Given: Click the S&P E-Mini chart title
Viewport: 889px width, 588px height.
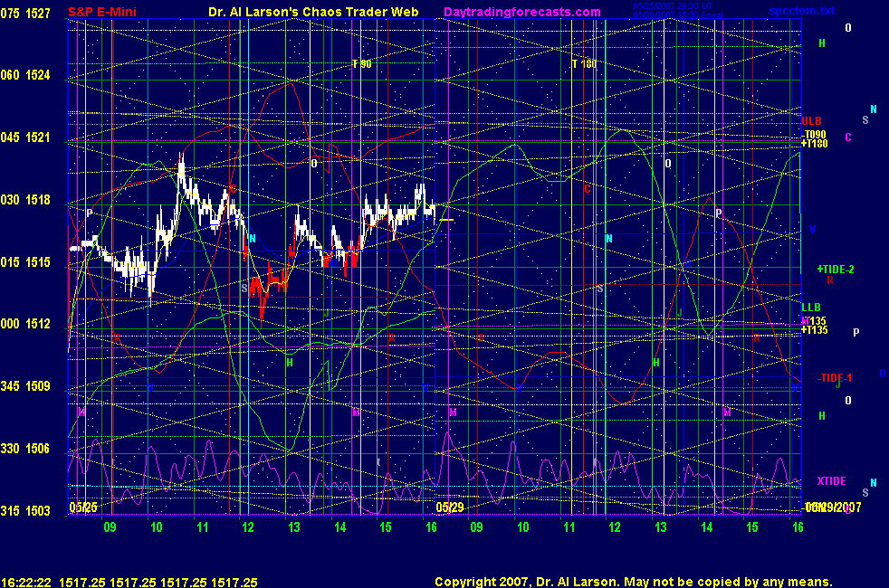Looking at the screenshot, I should pyautogui.click(x=102, y=12).
